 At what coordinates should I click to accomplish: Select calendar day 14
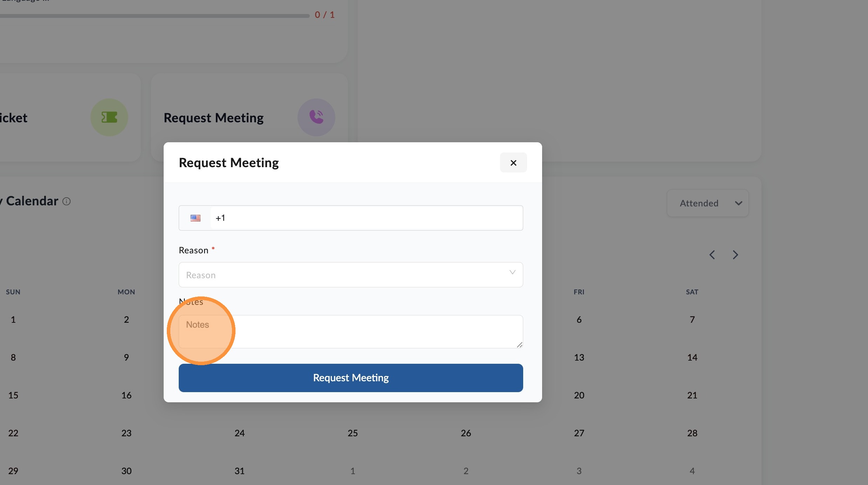click(x=692, y=357)
